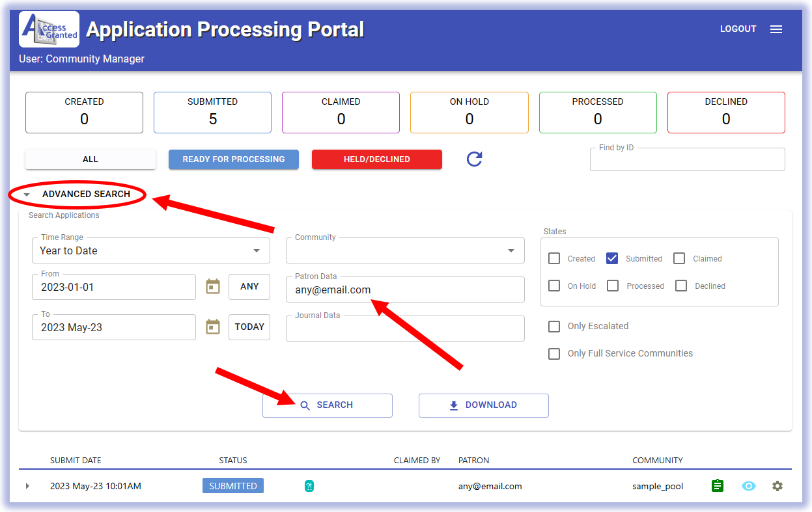Enable Only Escalated checkbox
Viewport: 812px width, 512px height.
pyautogui.click(x=554, y=326)
